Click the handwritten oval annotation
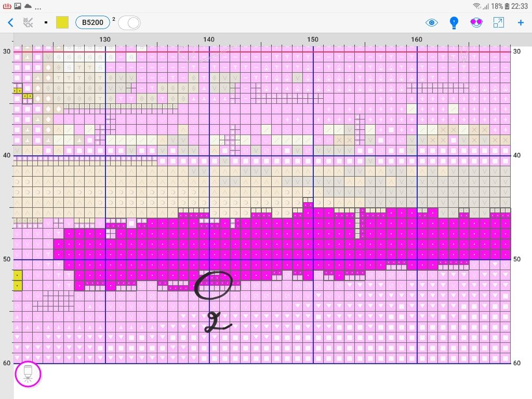Viewport: 532px width, 399px height. point(214,286)
